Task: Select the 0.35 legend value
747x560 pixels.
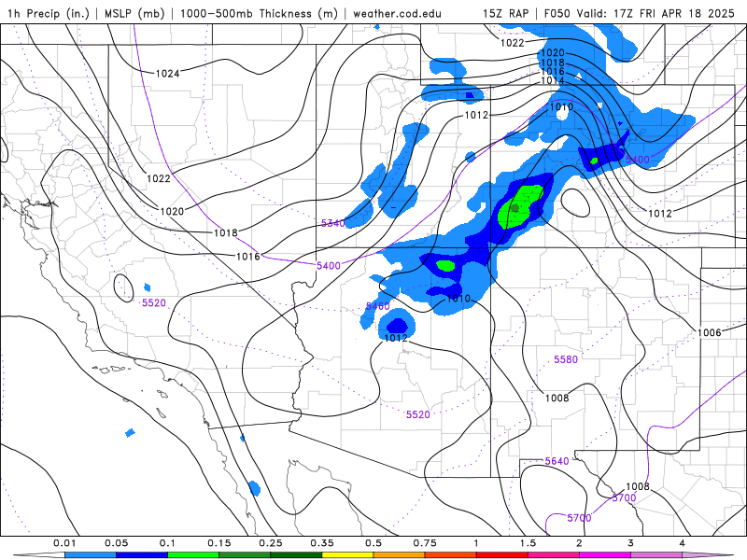Action: pyautogui.click(x=322, y=543)
